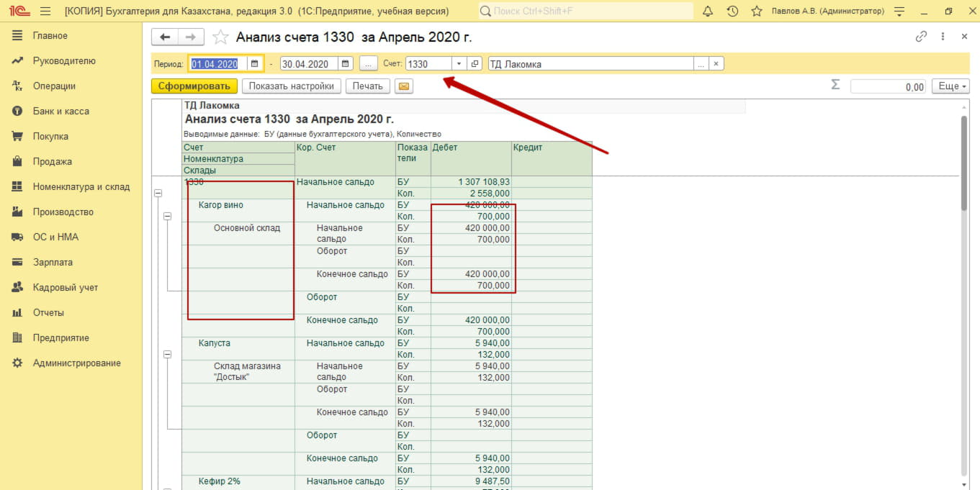
Task: Click the Сформировать button
Action: (x=194, y=86)
